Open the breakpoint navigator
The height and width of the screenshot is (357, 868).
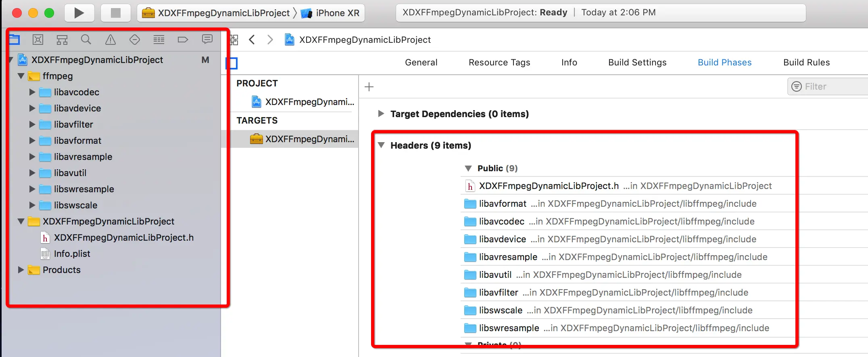click(183, 40)
